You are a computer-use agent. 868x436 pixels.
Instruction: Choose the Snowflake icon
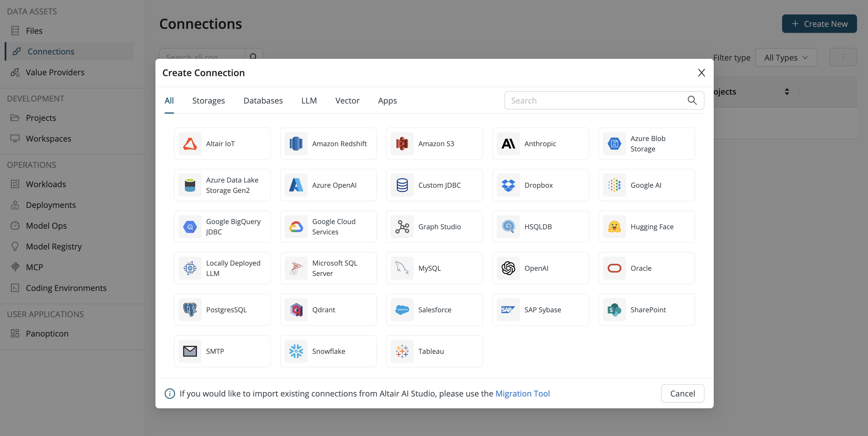[296, 351]
